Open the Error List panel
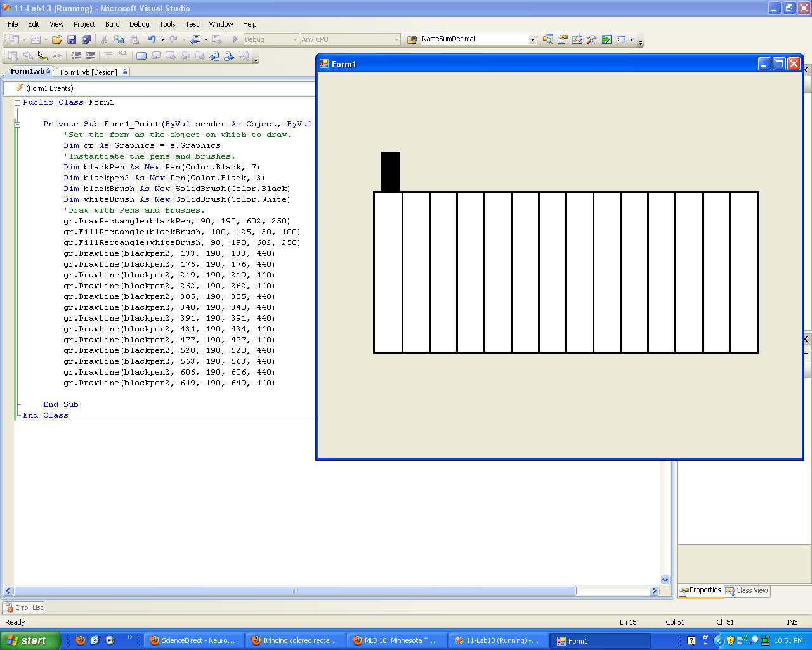The width and height of the screenshot is (812, 650). [x=23, y=607]
